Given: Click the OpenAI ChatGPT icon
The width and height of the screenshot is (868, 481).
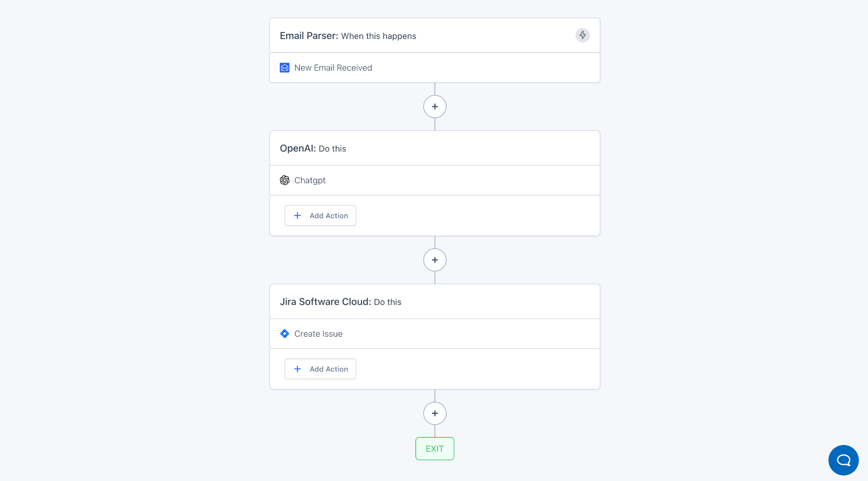Looking at the screenshot, I should 284,180.
